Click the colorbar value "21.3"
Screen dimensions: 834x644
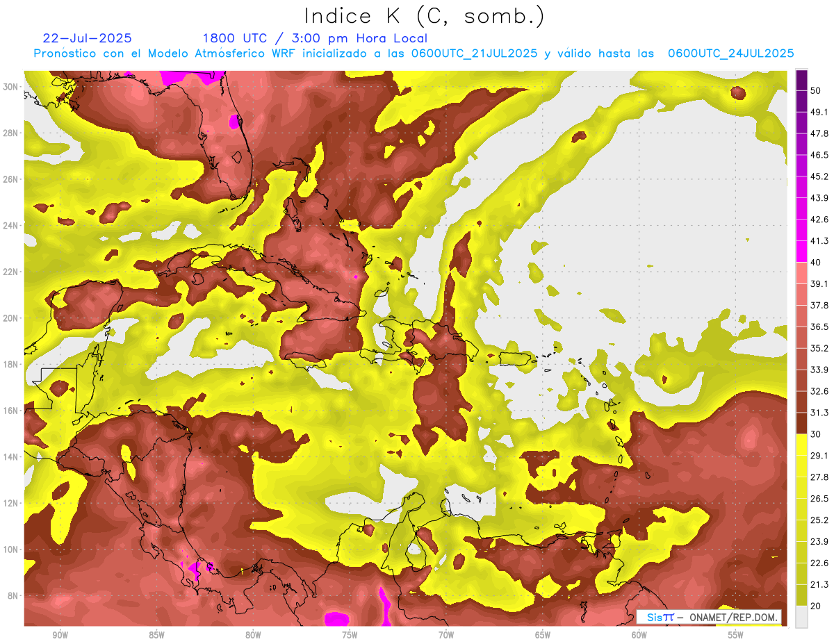click(819, 584)
